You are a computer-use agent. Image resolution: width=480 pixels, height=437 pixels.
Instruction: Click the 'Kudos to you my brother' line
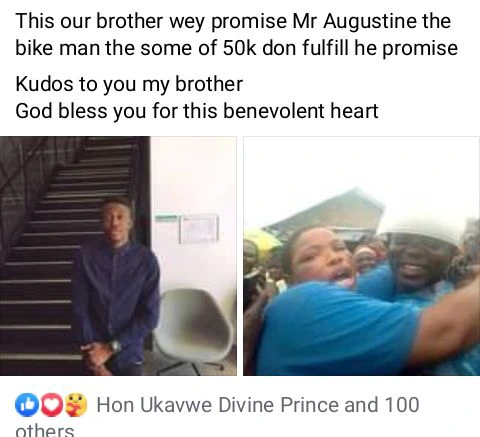[129, 84]
